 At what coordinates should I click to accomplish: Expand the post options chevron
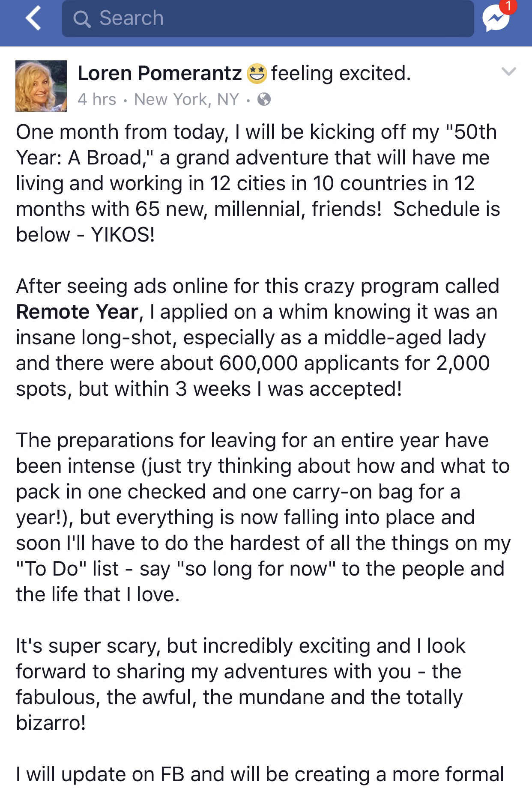(x=508, y=72)
